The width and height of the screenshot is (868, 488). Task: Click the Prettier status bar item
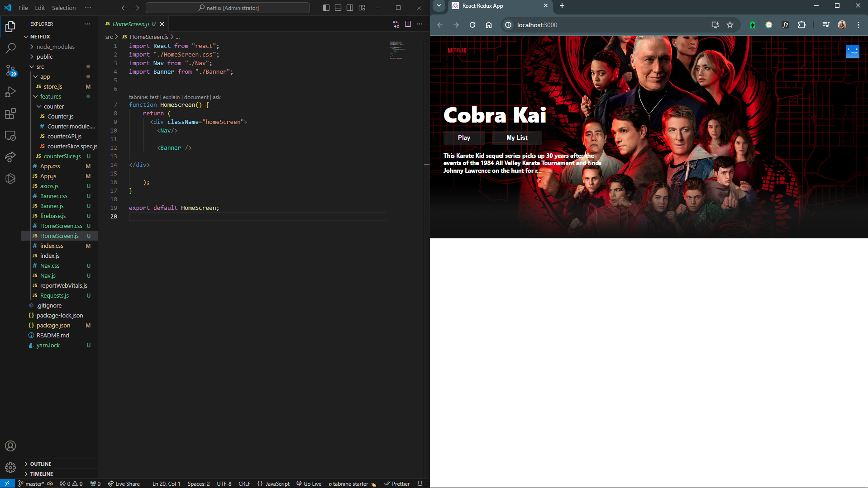point(396,483)
